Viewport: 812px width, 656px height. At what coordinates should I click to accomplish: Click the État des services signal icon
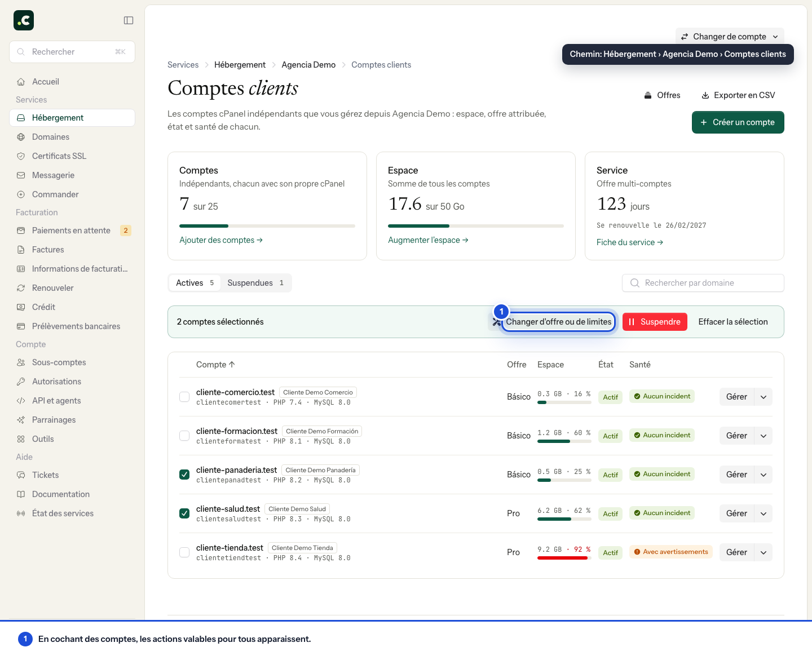coord(21,513)
